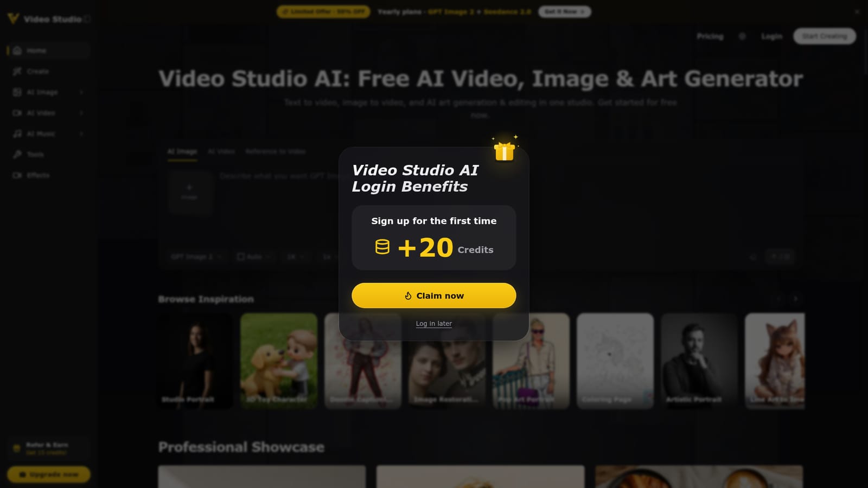Screen dimensions: 868x488
Task: Click the Refer & Earn sidebar card
Action: pos(48,448)
